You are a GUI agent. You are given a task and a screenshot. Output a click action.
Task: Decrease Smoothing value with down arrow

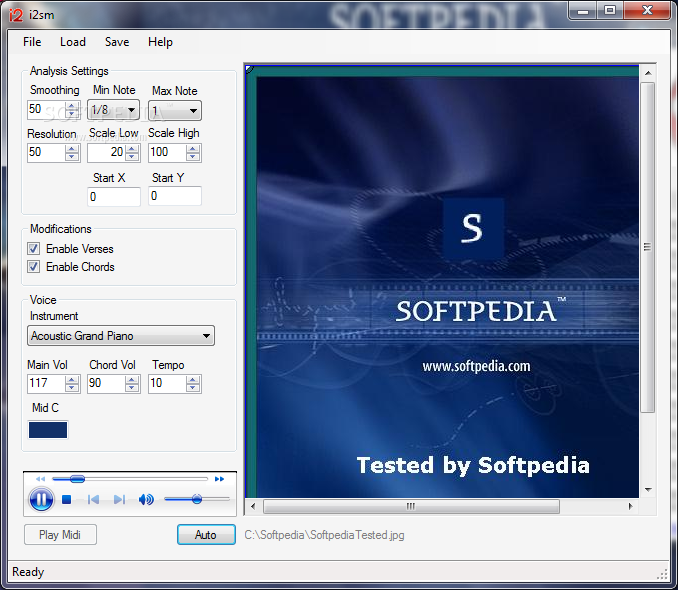click(72, 114)
